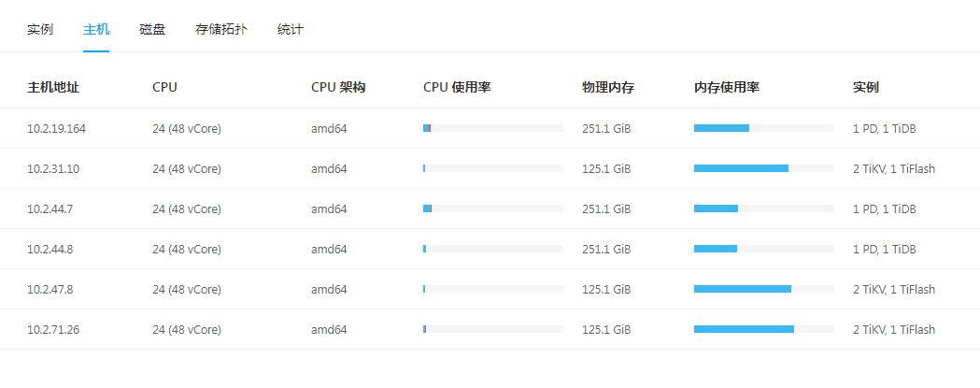Click host address 10.2.71.26

[53, 329]
